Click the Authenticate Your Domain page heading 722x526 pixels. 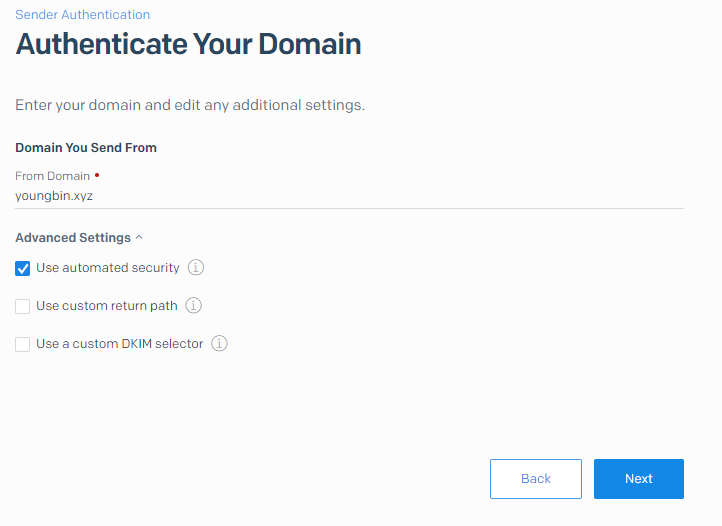click(188, 44)
